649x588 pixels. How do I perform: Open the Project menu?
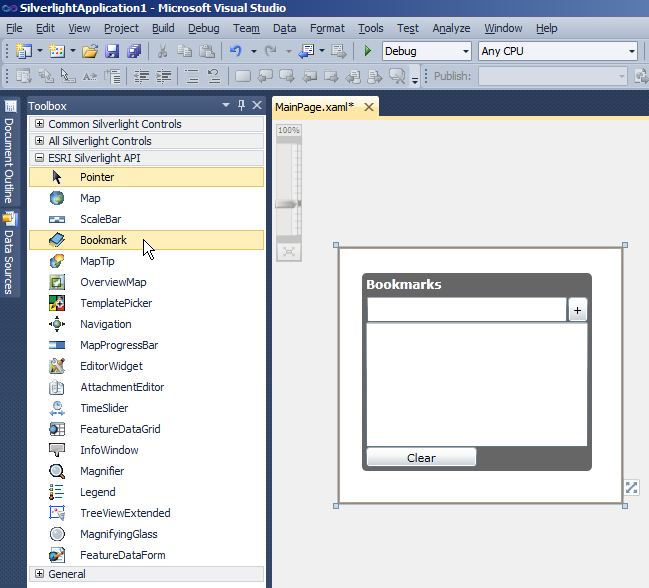pyautogui.click(x=121, y=28)
